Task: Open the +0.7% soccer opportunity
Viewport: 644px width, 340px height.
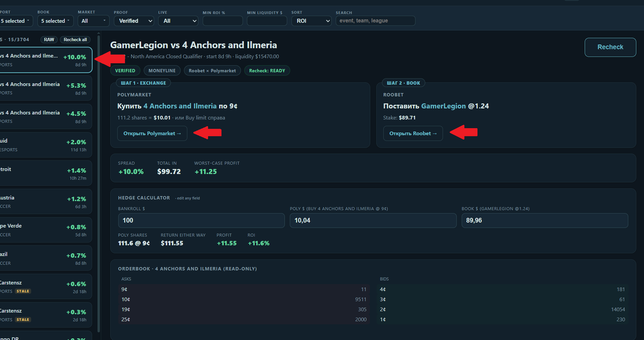Action: point(45,258)
